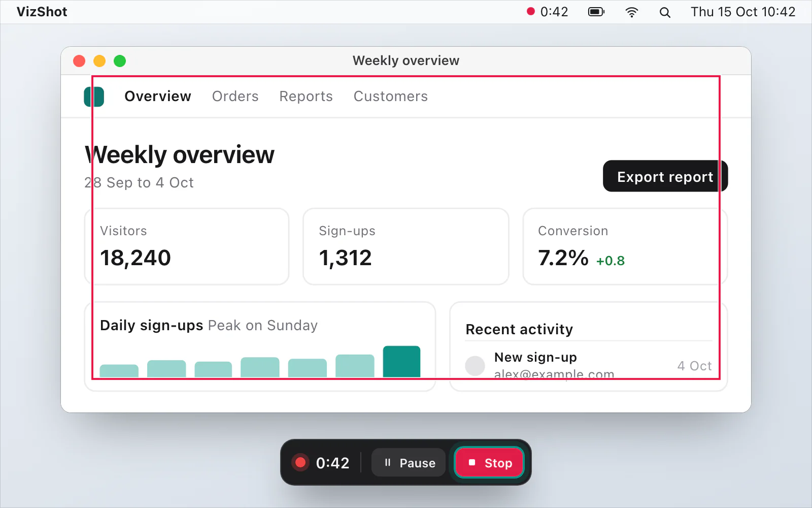Click the Recent activity heading
Screen dimensions: 812x508
519,329
